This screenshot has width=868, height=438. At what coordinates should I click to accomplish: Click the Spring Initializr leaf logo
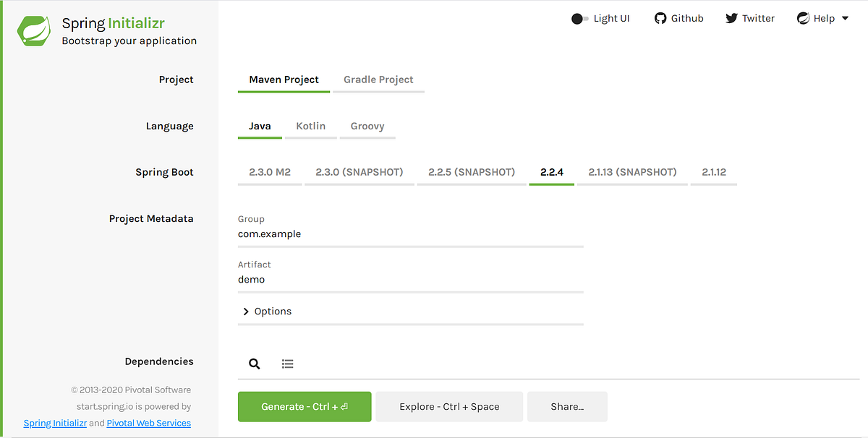pos(32,30)
